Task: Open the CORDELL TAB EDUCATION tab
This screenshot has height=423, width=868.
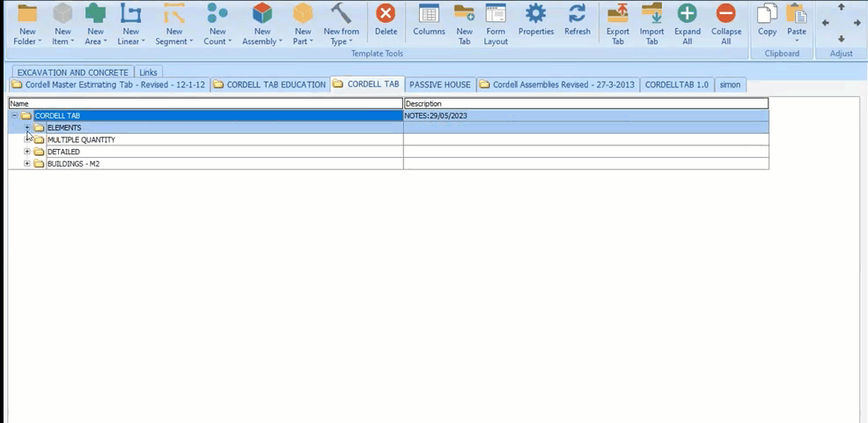Action: point(270,85)
